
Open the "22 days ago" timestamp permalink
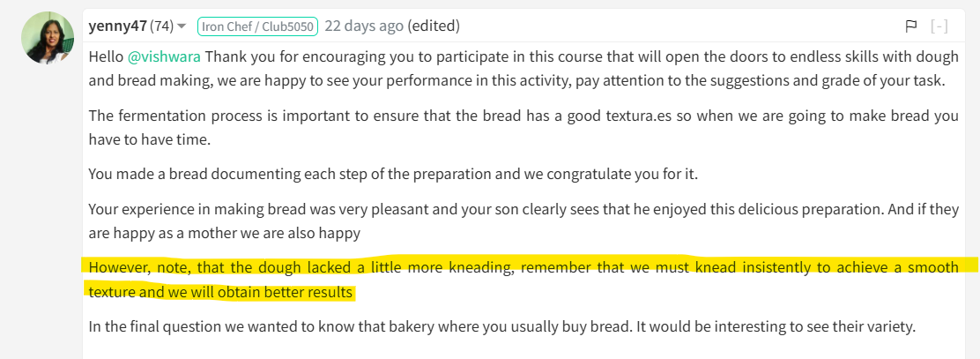(x=364, y=26)
